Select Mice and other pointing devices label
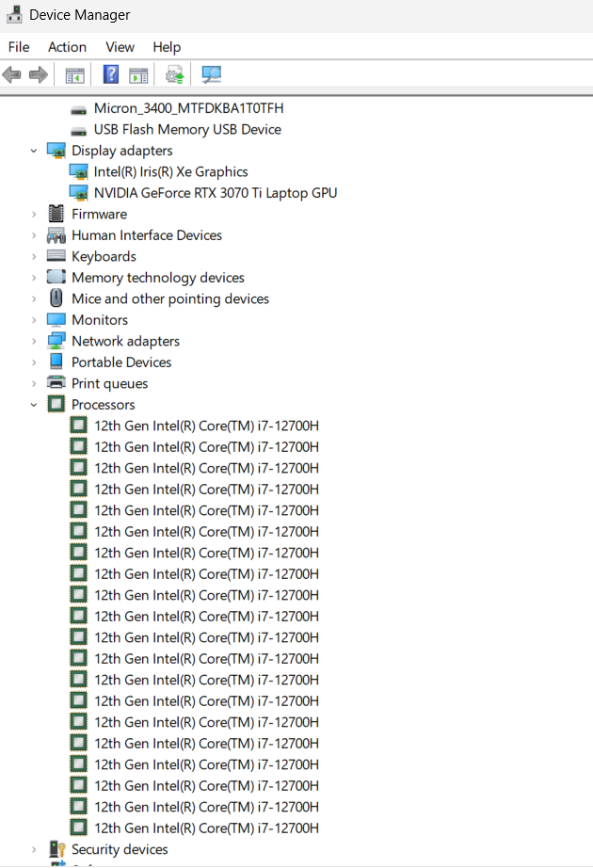Viewport: 593px width, 868px height. pos(170,299)
